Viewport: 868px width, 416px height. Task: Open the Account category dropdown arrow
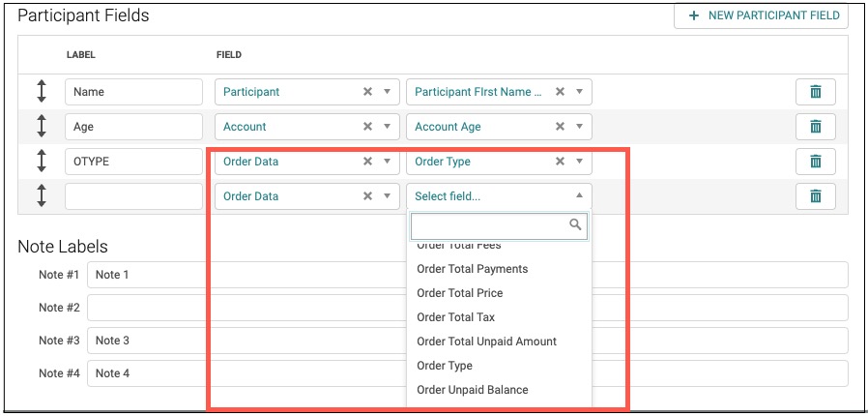pyautogui.click(x=387, y=127)
